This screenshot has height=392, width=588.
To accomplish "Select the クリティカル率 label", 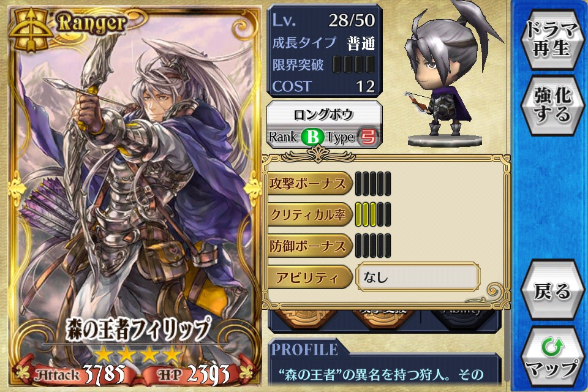I will tap(309, 215).
